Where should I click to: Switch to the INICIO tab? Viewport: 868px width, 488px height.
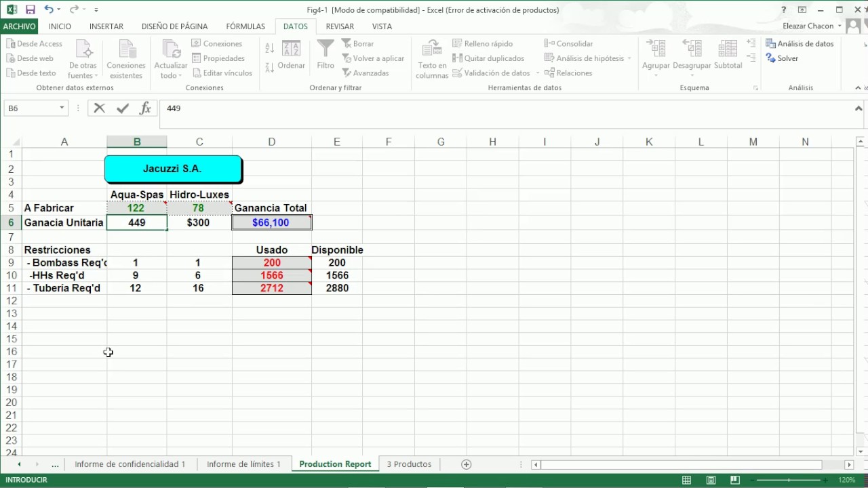(60, 26)
